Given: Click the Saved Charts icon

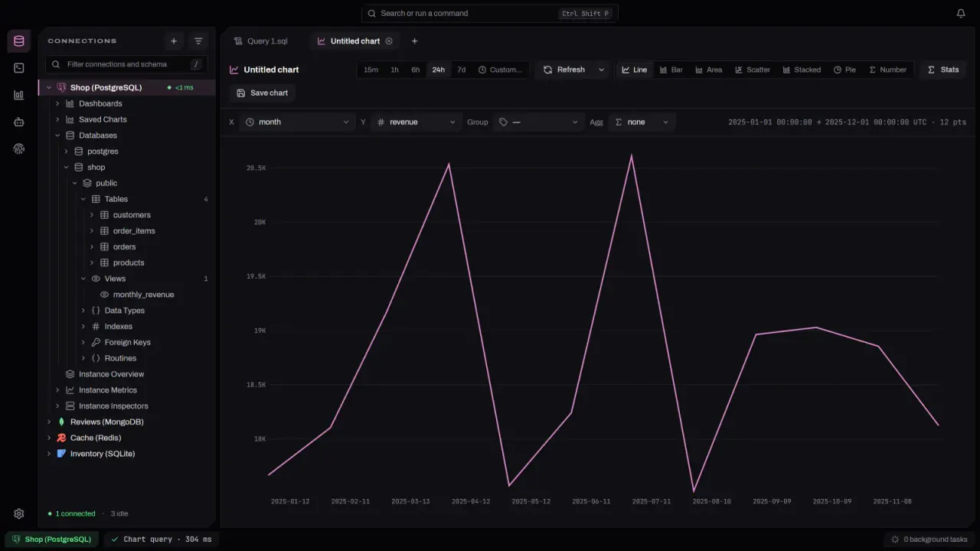Looking at the screenshot, I should [70, 119].
